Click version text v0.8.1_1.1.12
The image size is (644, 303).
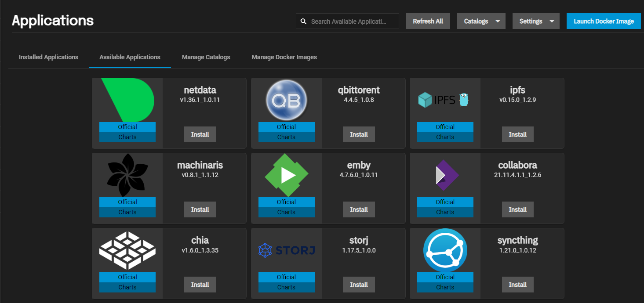pos(200,175)
